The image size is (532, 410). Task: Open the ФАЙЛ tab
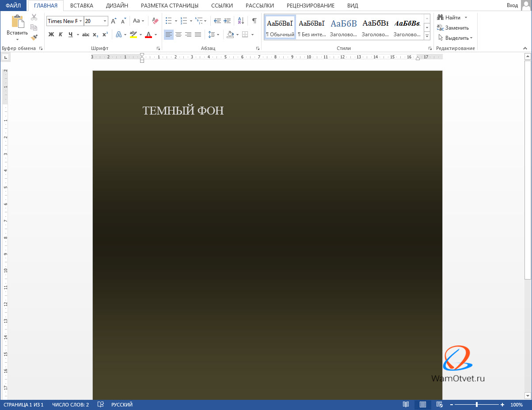tap(13, 6)
